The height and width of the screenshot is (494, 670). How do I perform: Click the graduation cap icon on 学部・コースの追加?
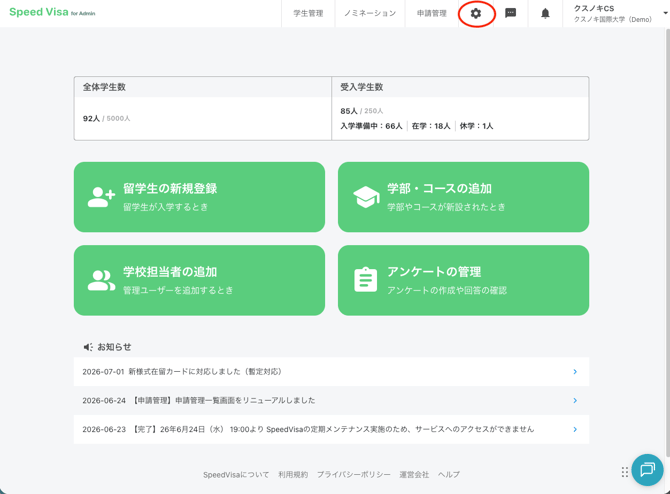[x=366, y=197]
